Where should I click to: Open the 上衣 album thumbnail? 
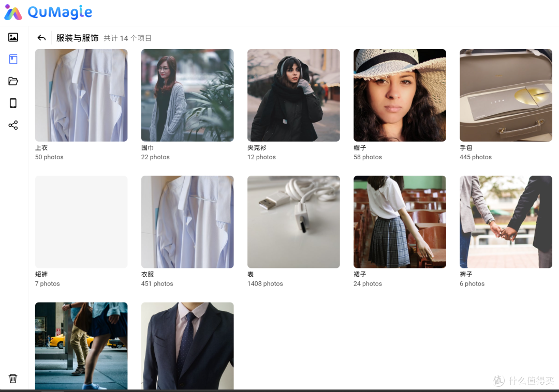(x=81, y=96)
